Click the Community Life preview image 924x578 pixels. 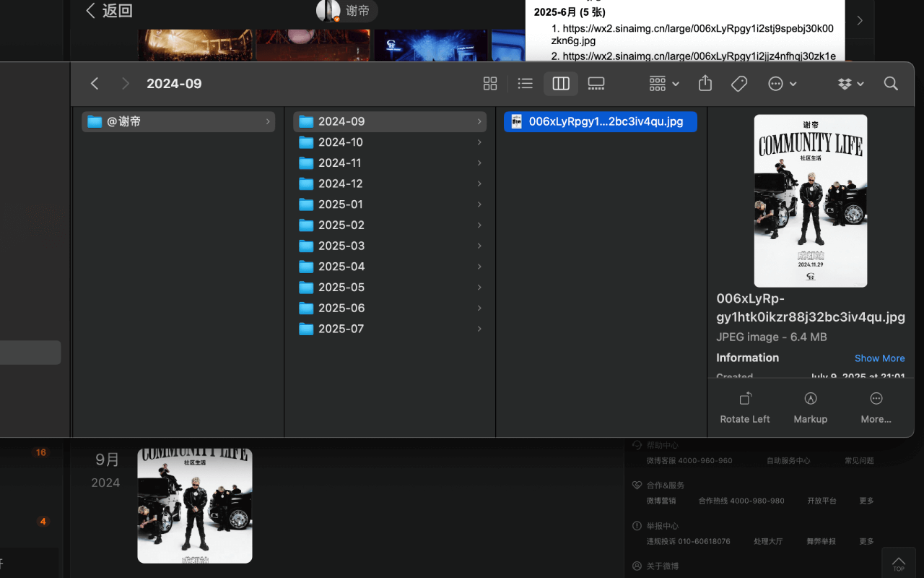tap(811, 201)
